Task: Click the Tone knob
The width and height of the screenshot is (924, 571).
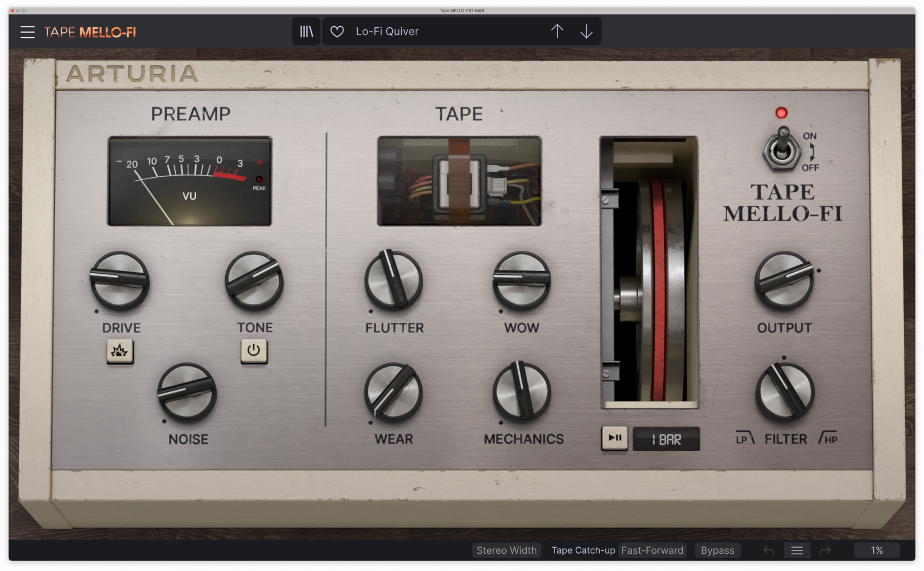Action: [x=254, y=280]
